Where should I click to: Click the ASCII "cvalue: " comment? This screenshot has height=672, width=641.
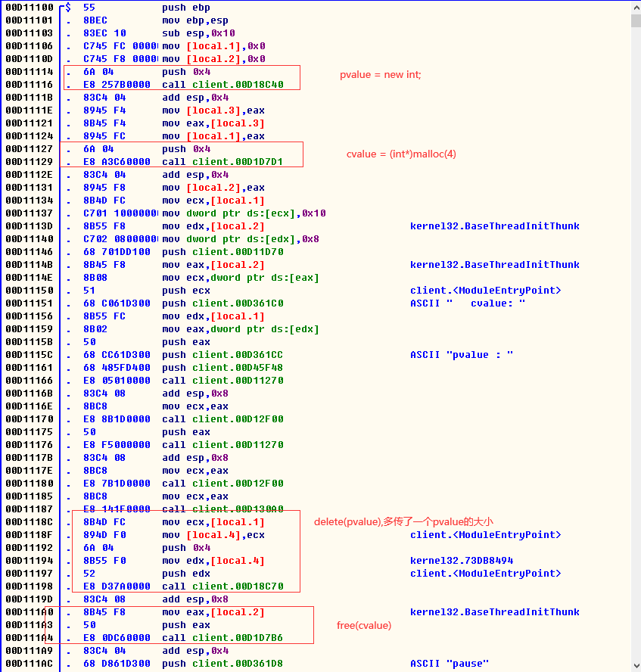pos(468,303)
